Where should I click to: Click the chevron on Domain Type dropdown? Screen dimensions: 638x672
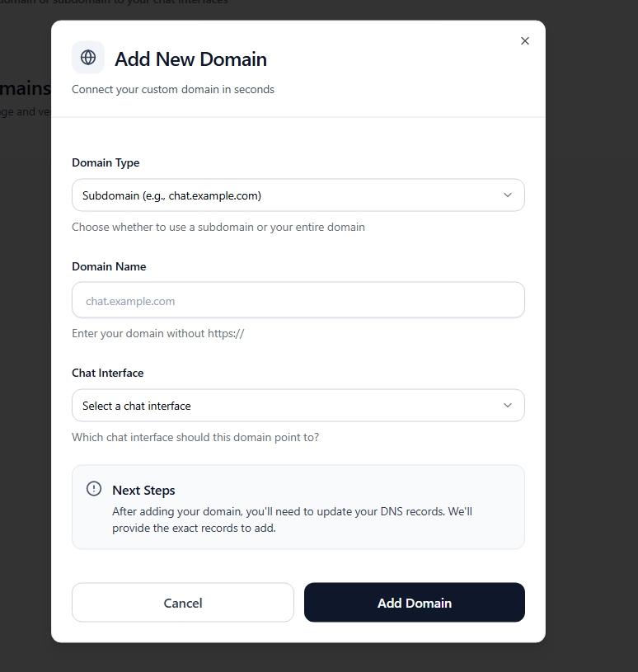tap(508, 195)
